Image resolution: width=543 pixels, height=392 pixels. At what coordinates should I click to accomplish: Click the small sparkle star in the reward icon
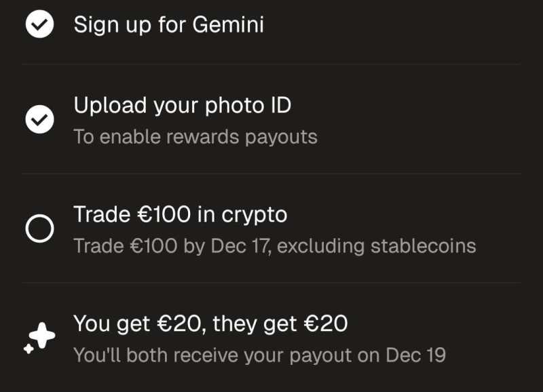click(x=29, y=349)
